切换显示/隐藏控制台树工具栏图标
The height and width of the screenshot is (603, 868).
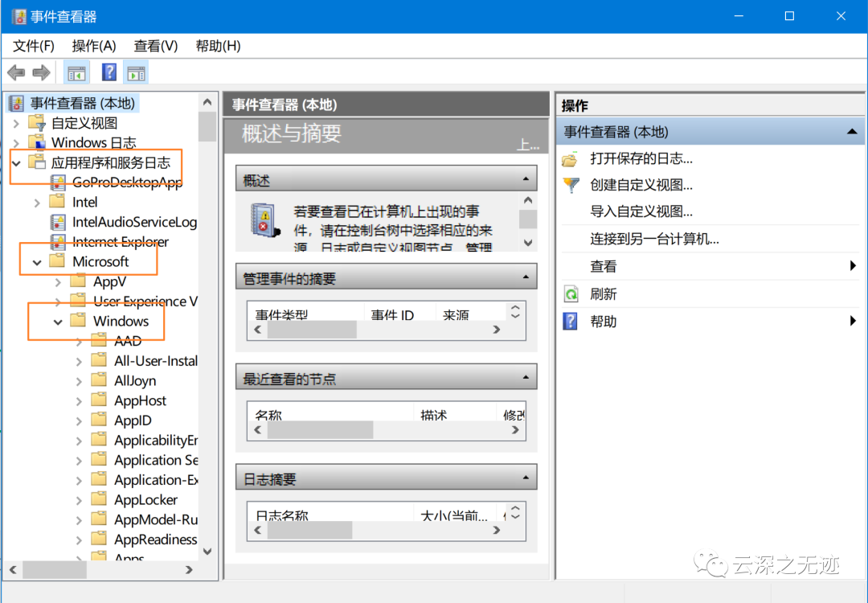pyautogui.click(x=76, y=72)
